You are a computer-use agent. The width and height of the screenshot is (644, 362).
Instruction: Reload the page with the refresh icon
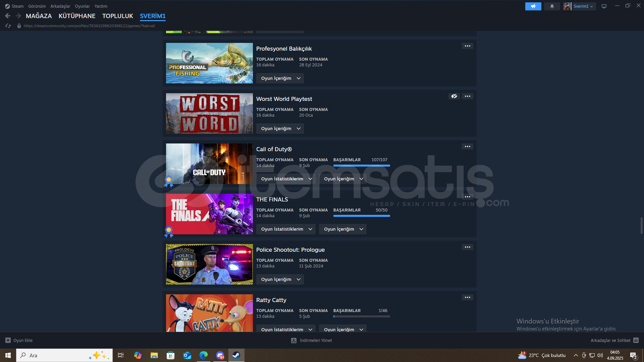tap(8, 26)
